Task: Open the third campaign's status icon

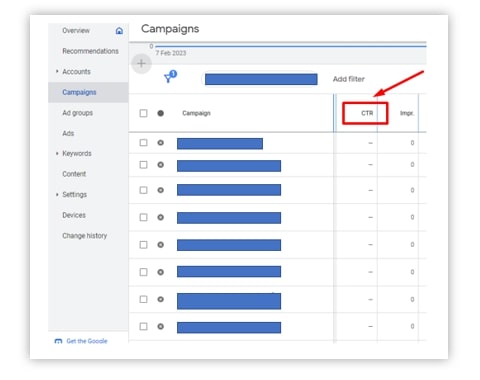Action: pyautogui.click(x=160, y=190)
